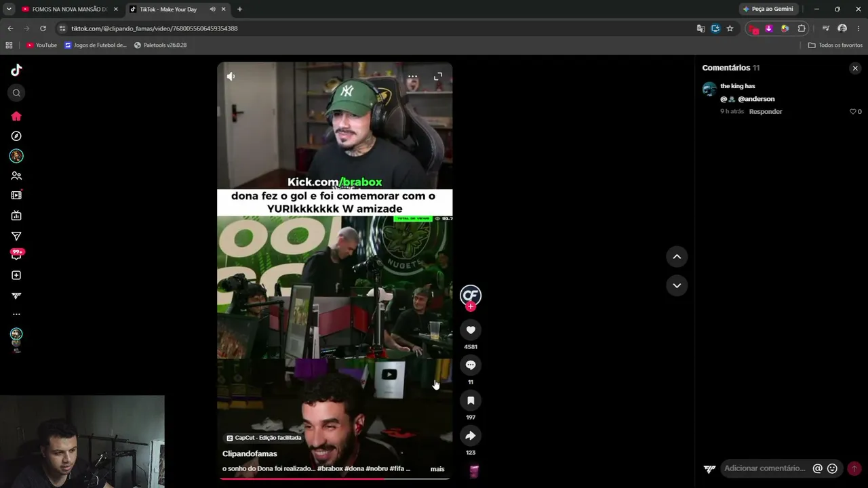Post the comment with the red arrow button
The width and height of the screenshot is (868, 488).
pos(854,468)
